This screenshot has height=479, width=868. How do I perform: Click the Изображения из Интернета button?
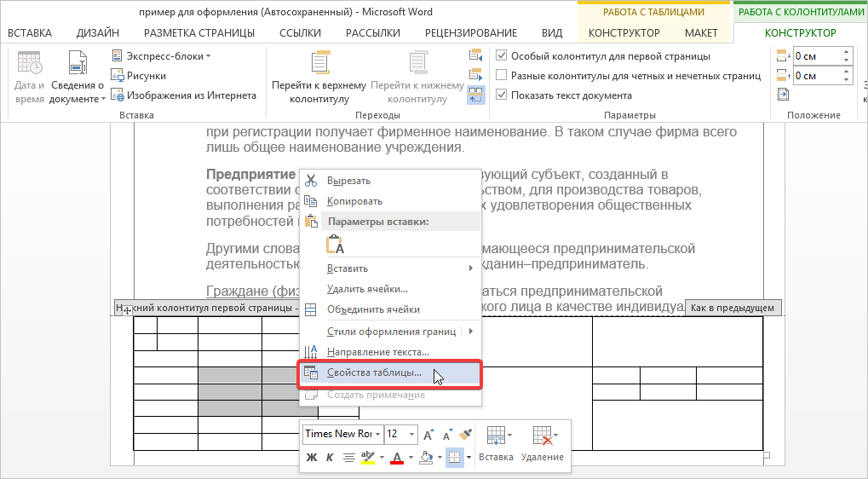(184, 95)
